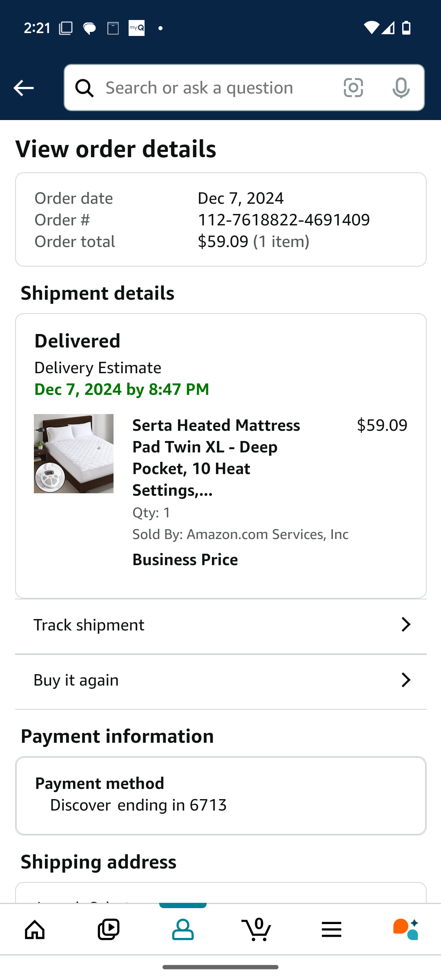Open Serta Heated Mattress Pad product title
The height and width of the screenshot is (980, 441).
[216, 458]
